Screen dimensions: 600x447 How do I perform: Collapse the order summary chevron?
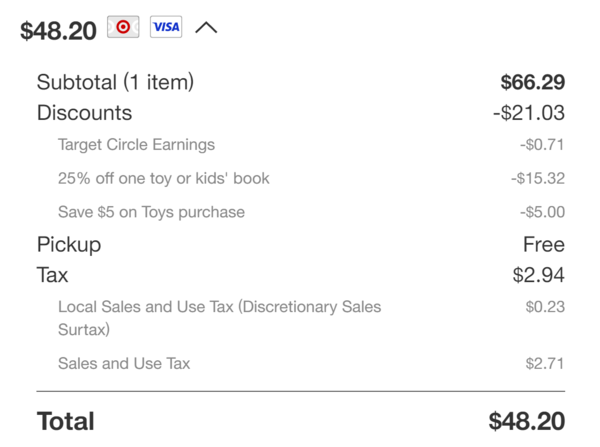point(206,28)
